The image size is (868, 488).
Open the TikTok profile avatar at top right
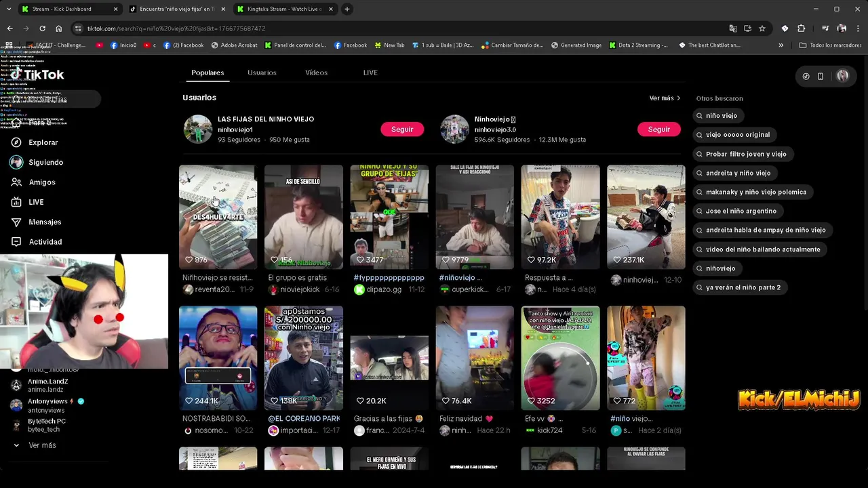tap(843, 76)
